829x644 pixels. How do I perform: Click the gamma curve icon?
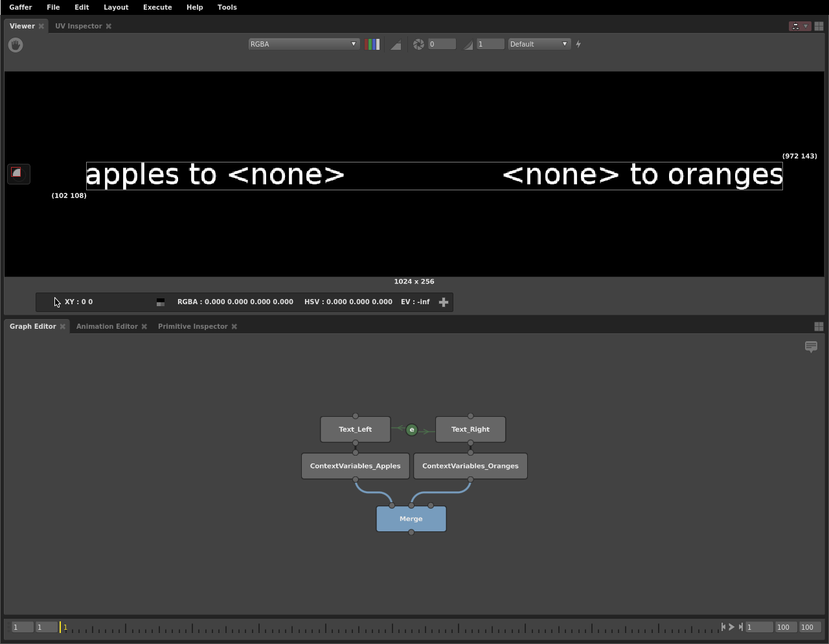[468, 44]
